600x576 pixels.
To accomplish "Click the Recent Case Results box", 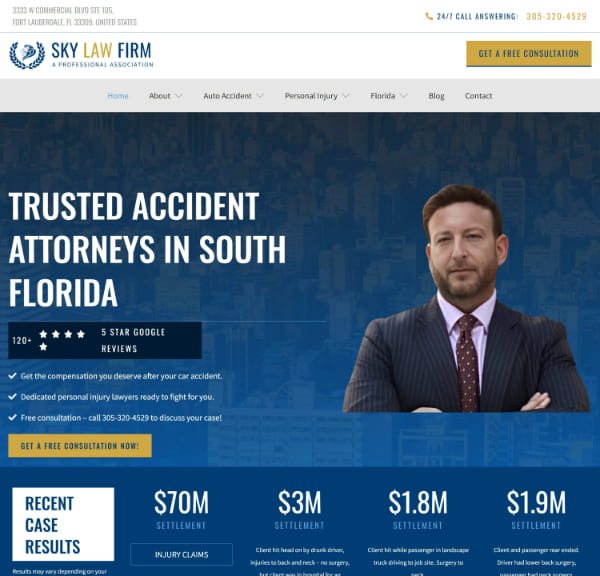I will point(63,524).
